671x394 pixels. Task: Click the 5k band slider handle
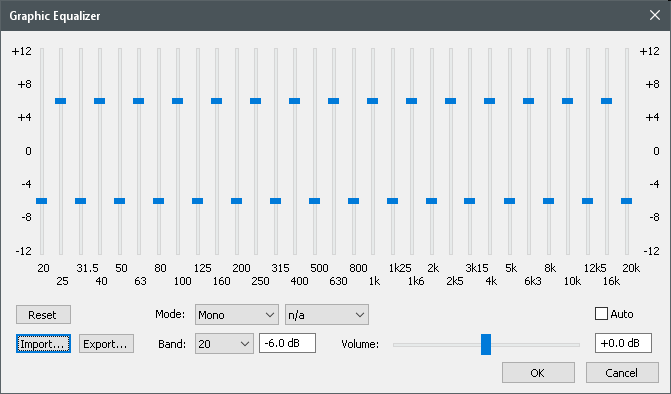pyautogui.click(x=509, y=201)
